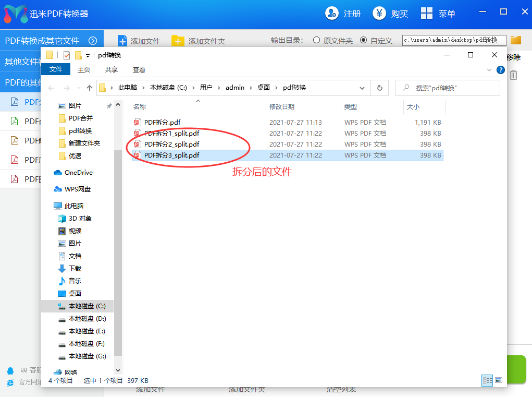
Task: Go up one folder level arrow
Action: point(90,88)
